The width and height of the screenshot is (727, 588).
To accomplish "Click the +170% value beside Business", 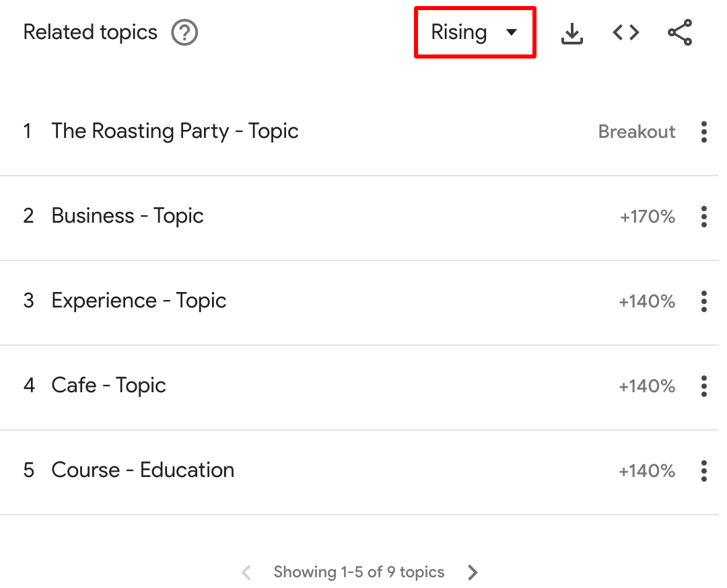I will (x=648, y=217).
